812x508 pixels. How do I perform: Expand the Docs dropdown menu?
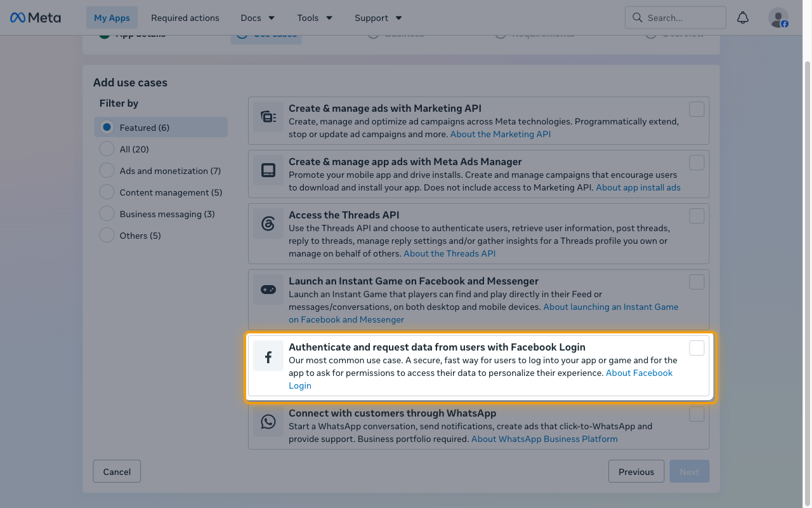click(258, 18)
